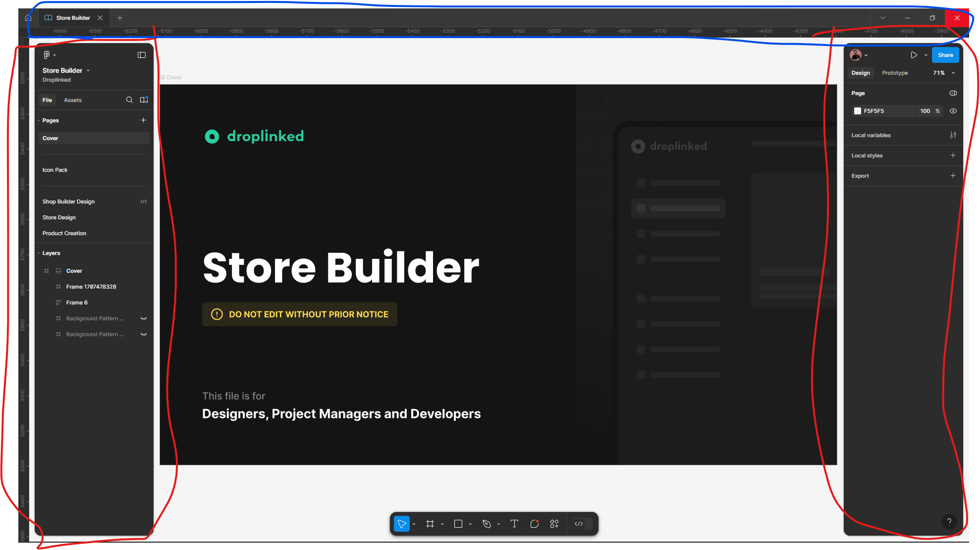Switch to the Prototype tab
Viewport: 980px width, 550px height.
(x=895, y=73)
